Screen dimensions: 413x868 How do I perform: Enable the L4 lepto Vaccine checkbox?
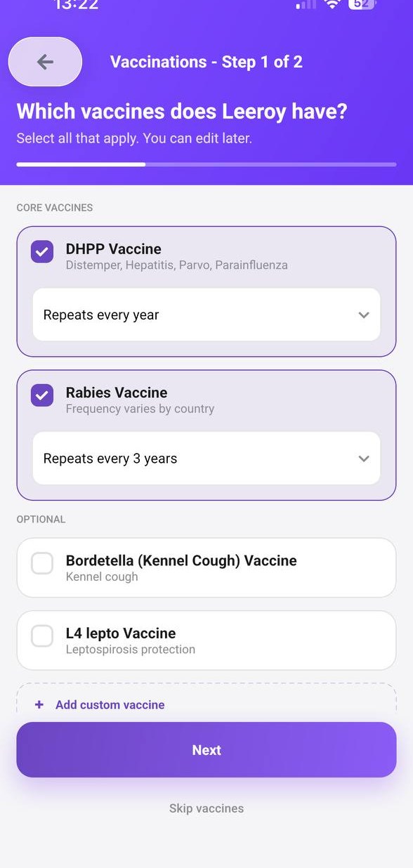(x=42, y=636)
